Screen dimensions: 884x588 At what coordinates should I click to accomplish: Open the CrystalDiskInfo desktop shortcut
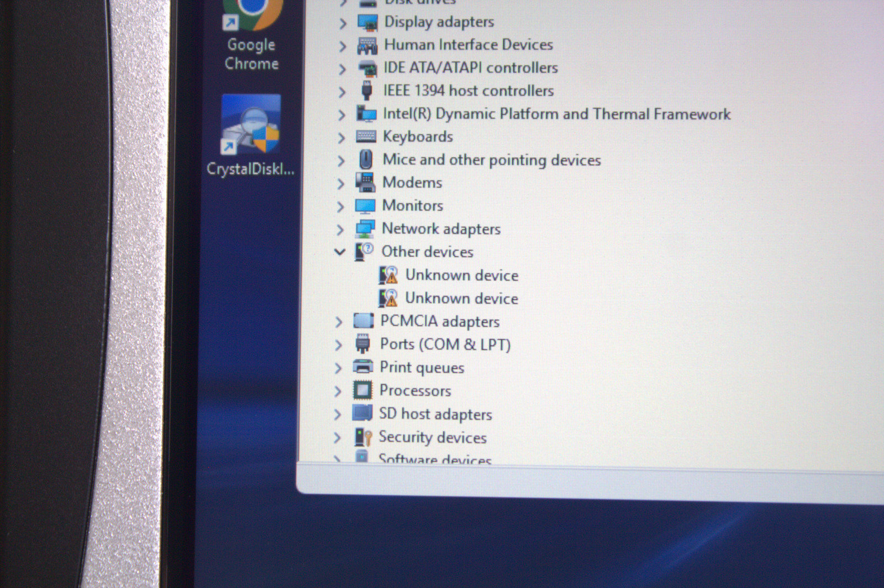coord(251,136)
